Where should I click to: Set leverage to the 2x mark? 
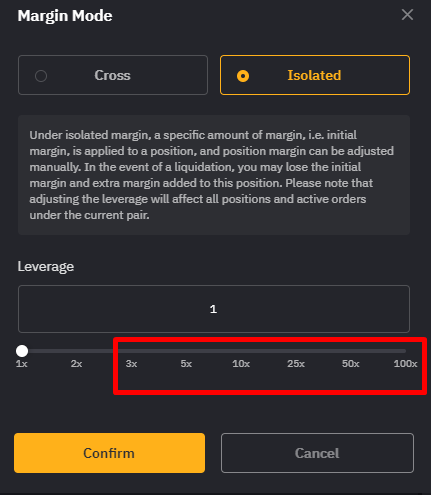(x=76, y=364)
